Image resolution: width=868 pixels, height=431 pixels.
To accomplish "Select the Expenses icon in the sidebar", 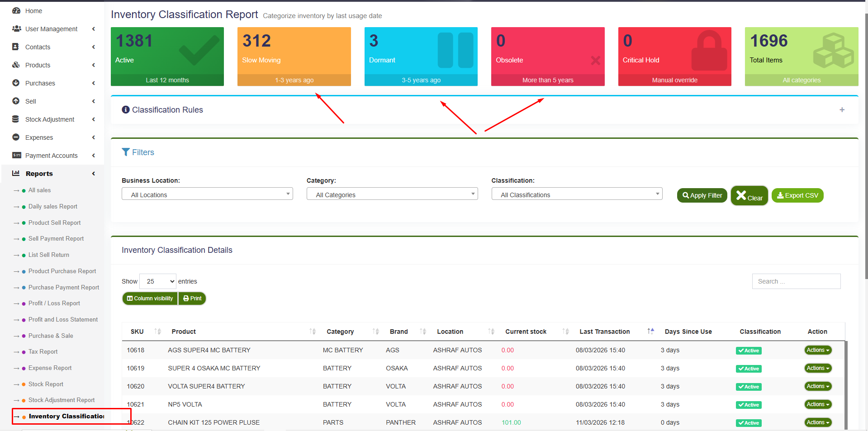I will point(16,137).
